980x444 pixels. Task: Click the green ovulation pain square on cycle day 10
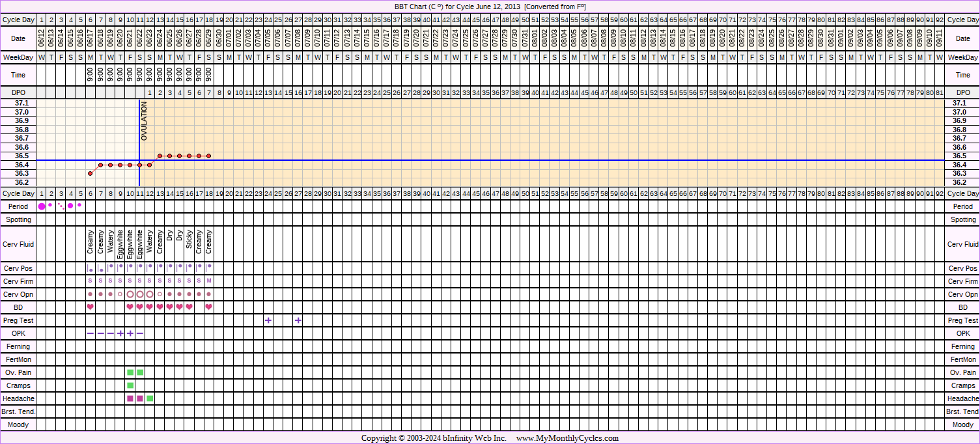(x=130, y=372)
